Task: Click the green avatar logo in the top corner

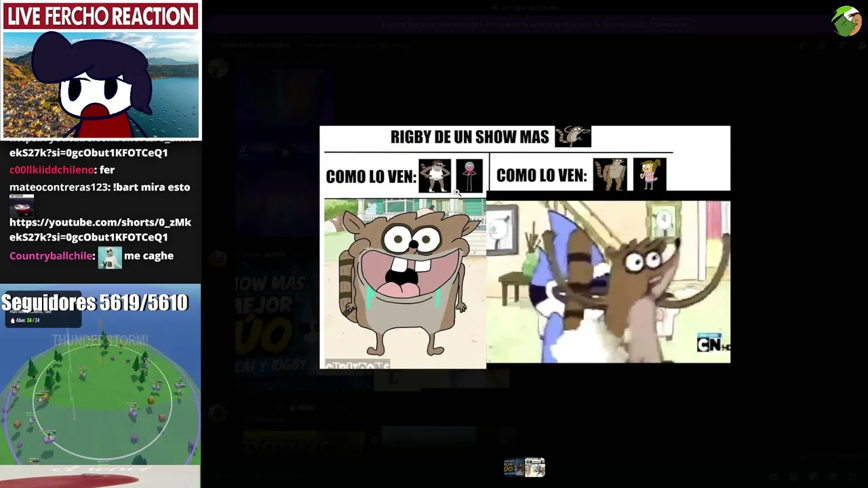Action: (846, 21)
